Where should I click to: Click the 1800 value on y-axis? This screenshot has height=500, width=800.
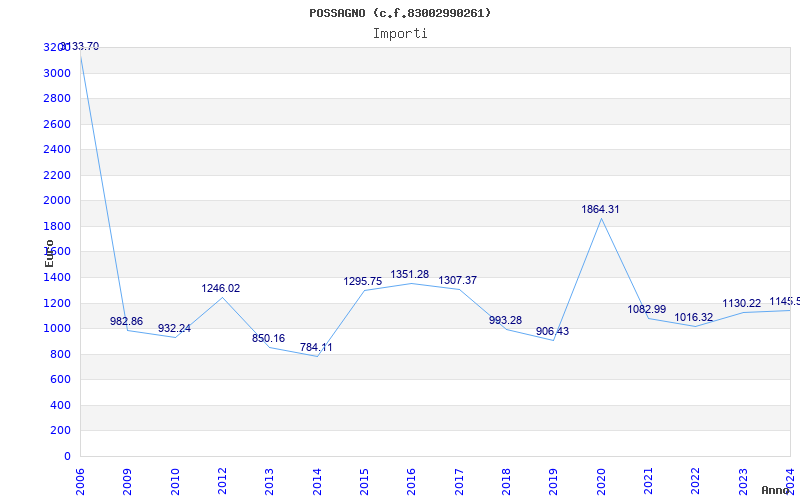pos(57,226)
